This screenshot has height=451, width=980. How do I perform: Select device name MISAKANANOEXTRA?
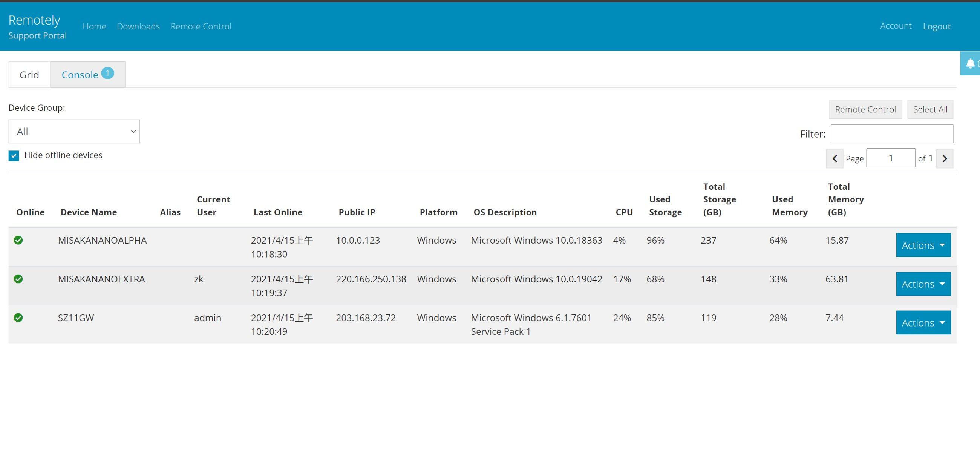pyautogui.click(x=101, y=279)
